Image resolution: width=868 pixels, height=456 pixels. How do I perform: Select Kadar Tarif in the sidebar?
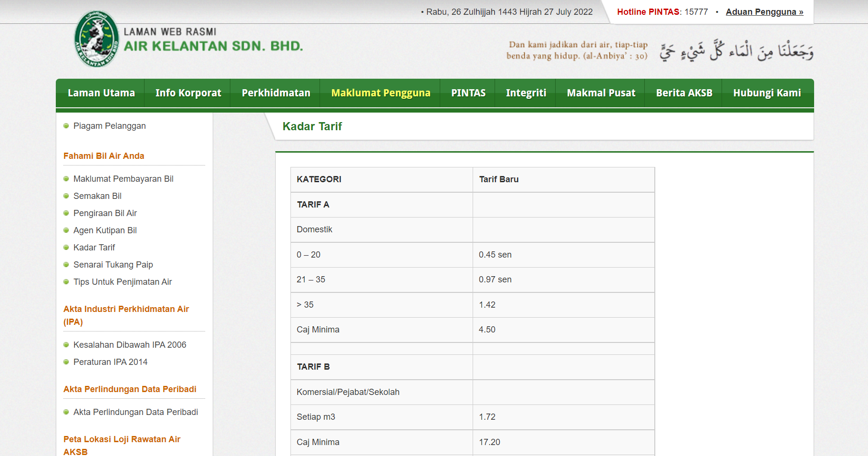pyautogui.click(x=94, y=248)
